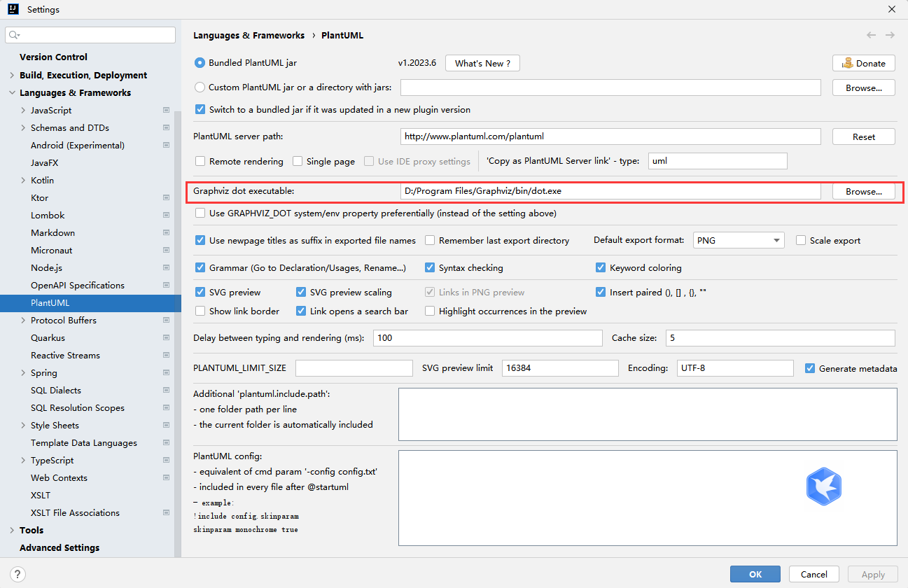This screenshot has height=588, width=908.
Task: Click project-level icon beside OpenAPI Specifications
Action: coord(166,286)
